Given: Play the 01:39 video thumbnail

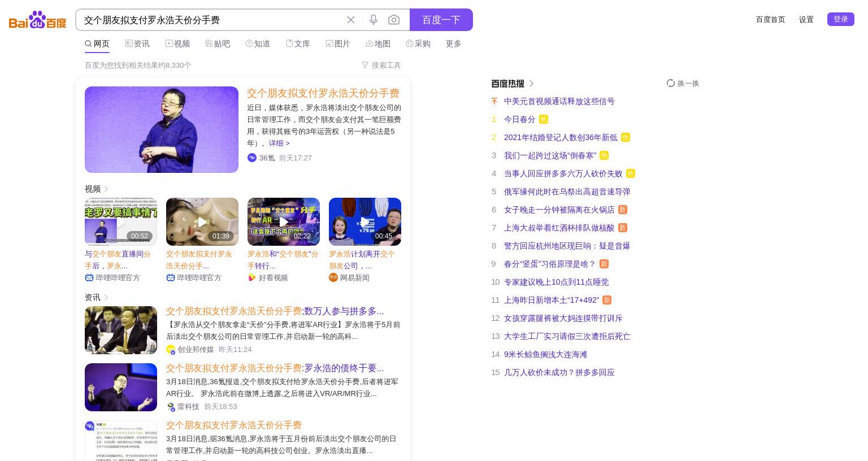Looking at the screenshot, I should tap(202, 221).
